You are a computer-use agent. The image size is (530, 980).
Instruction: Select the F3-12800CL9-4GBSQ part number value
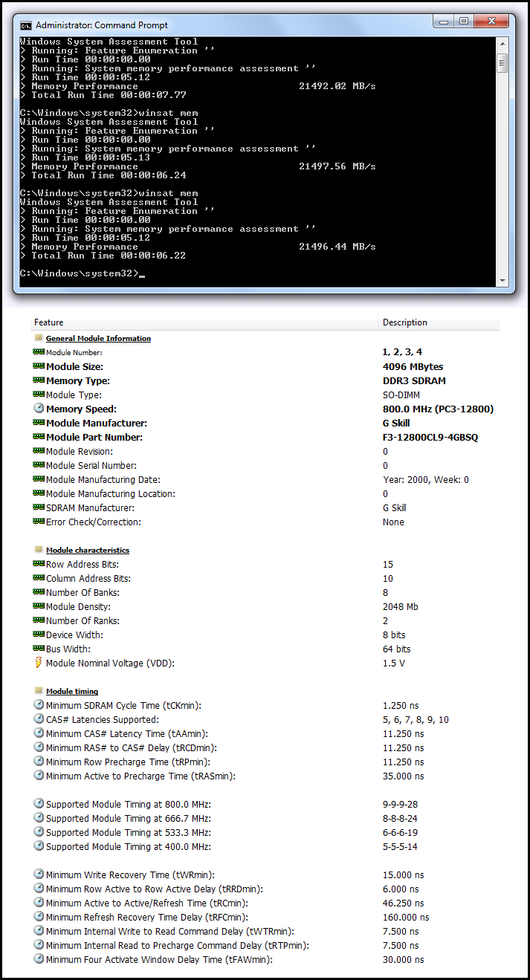pyautogui.click(x=430, y=438)
